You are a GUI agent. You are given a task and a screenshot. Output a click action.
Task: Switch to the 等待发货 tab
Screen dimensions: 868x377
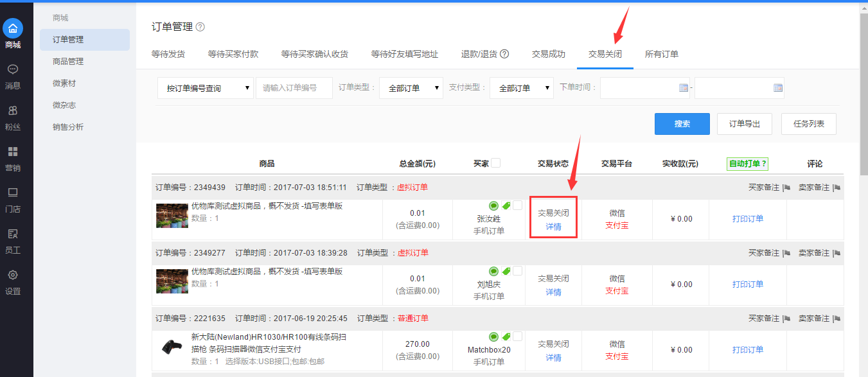168,54
